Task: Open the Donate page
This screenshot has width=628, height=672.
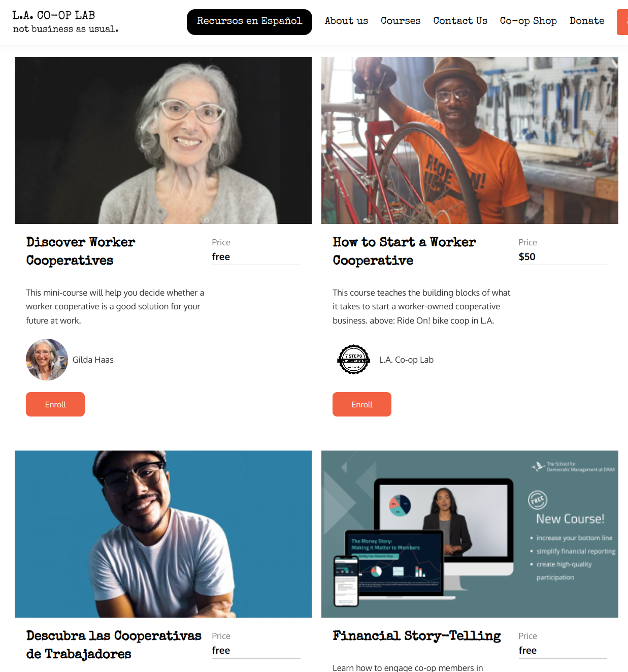Action: click(587, 21)
